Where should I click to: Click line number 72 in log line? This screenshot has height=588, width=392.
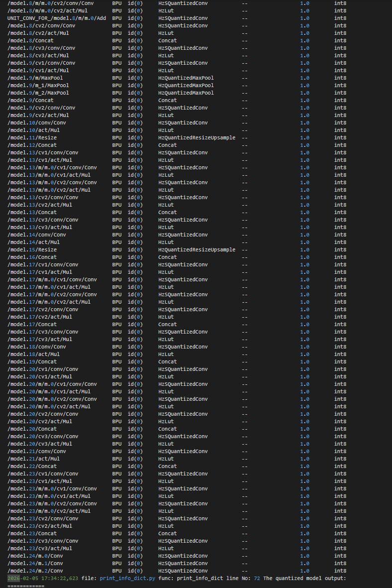(x=257, y=578)
